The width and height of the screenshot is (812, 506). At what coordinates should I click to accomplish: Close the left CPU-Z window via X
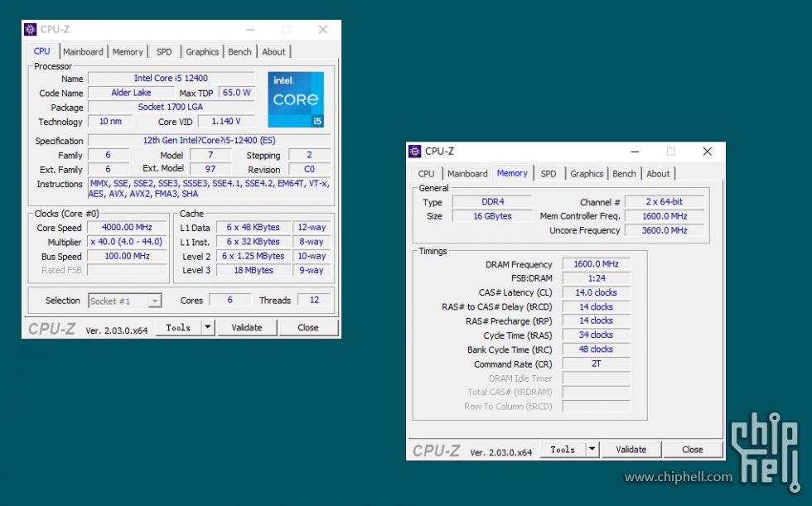(x=323, y=30)
